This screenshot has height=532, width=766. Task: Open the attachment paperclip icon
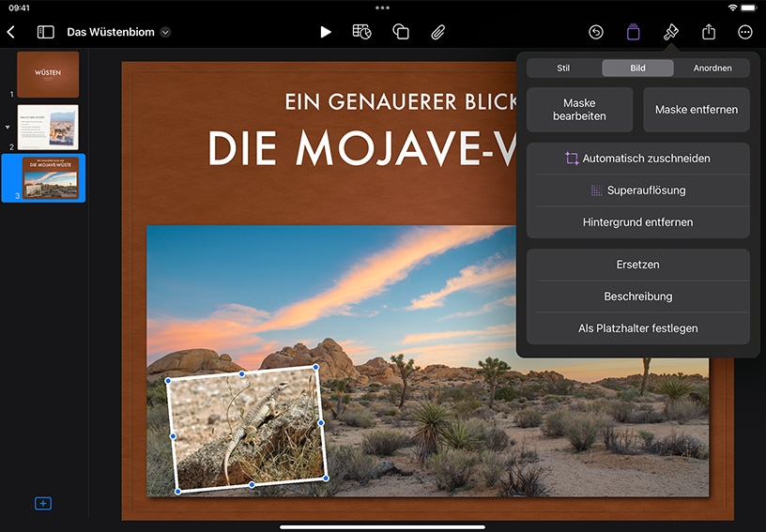click(x=438, y=32)
